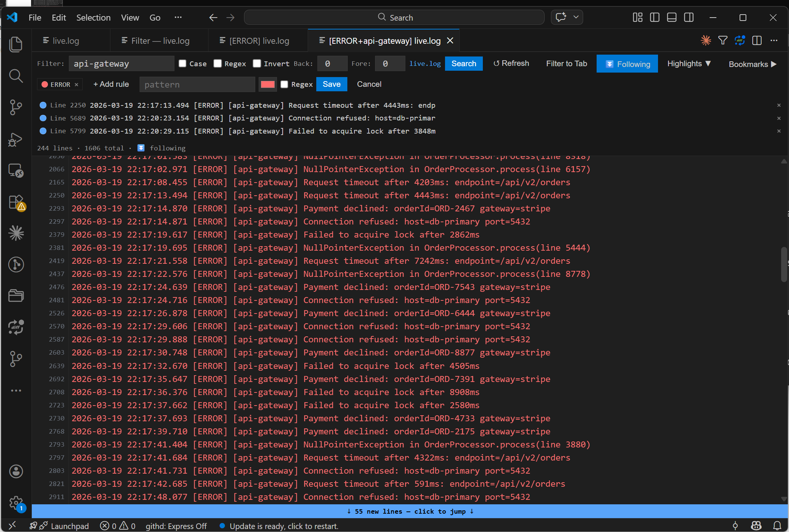Screen dimensions: 789x532
Task: Open the View menu
Action: [130, 18]
